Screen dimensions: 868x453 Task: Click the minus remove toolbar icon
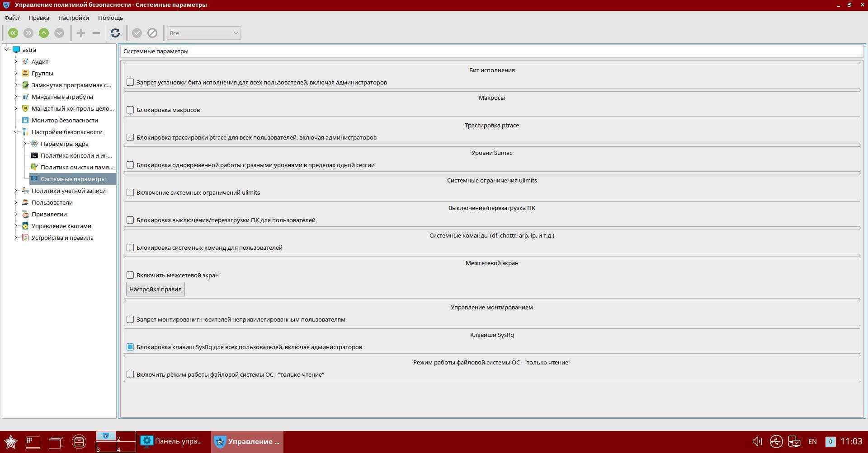click(96, 33)
